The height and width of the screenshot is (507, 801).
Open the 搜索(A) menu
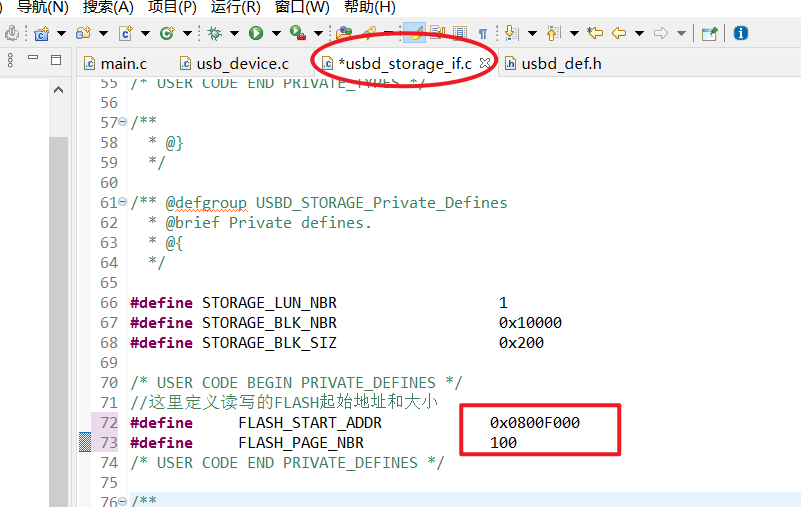point(108,7)
